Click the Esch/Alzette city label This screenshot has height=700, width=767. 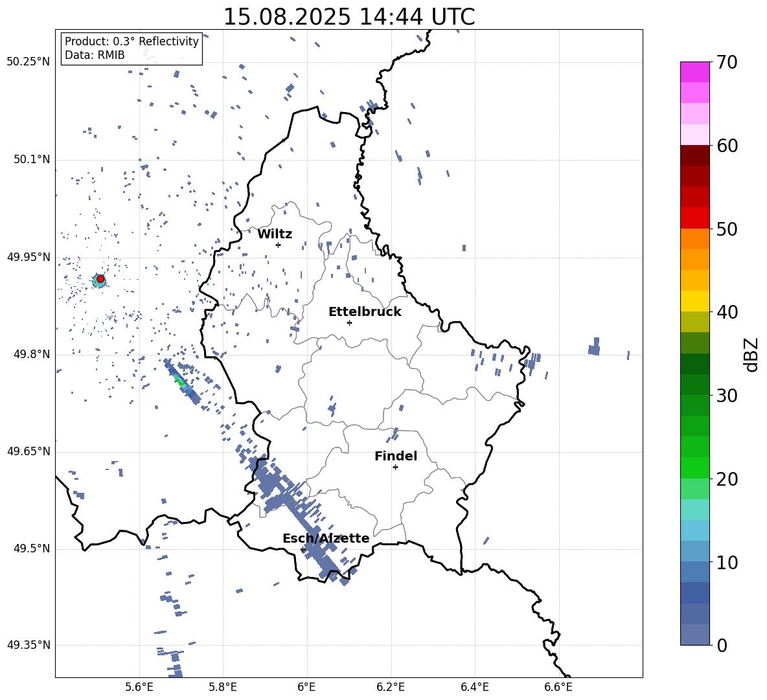pos(326,539)
